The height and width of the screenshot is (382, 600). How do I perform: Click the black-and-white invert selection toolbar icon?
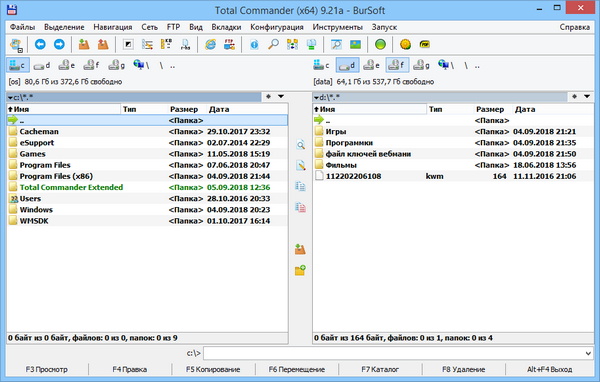pyautogui.click(x=128, y=44)
